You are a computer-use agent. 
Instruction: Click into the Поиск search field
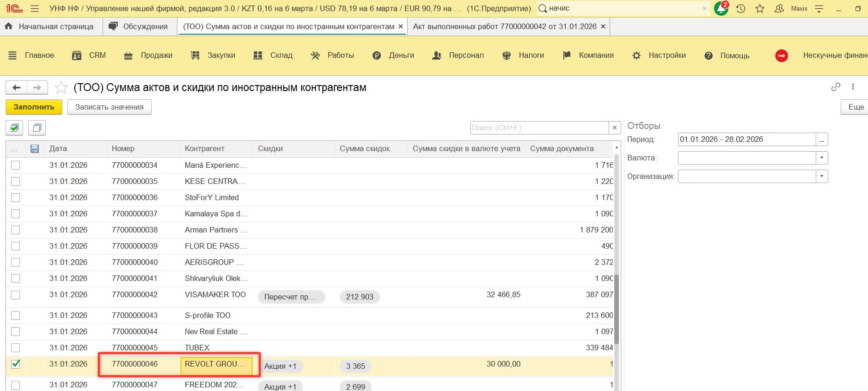click(x=539, y=128)
